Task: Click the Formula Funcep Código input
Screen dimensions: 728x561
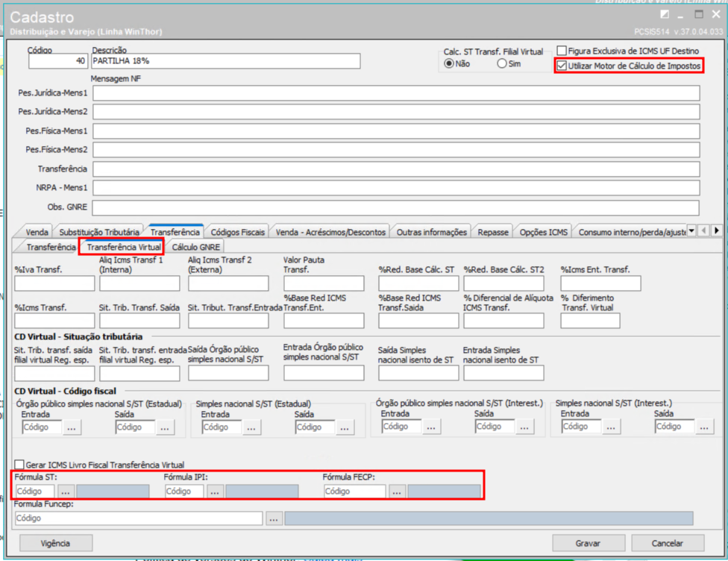Action: click(x=139, y=518)
